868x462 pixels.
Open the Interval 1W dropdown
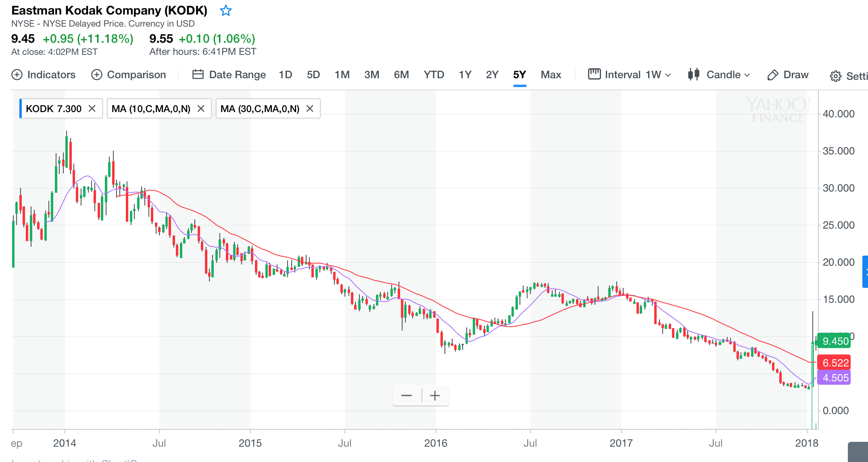pos(630,75)
